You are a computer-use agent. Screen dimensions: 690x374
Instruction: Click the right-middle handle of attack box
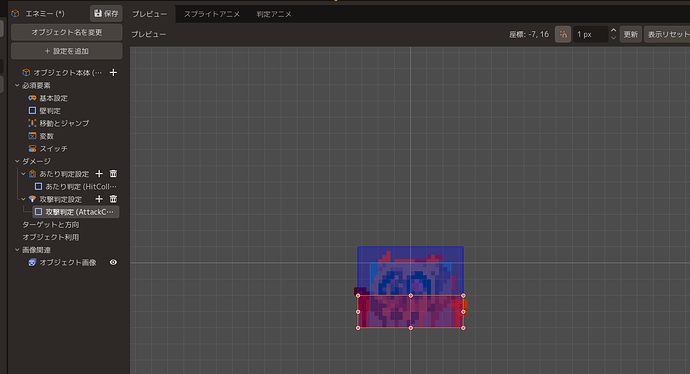463,312
